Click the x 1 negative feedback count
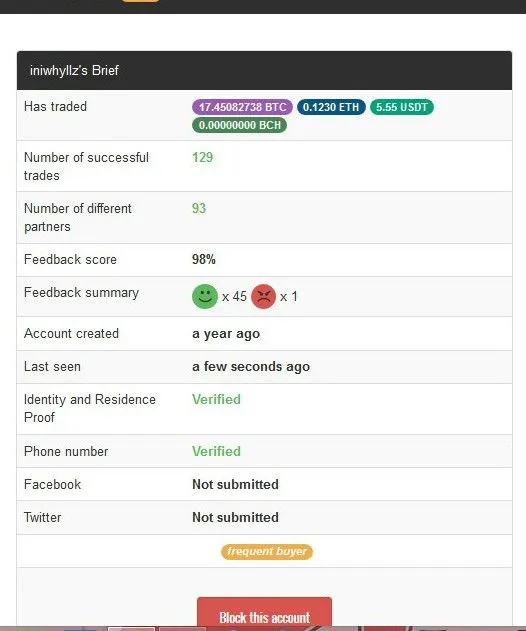 coord(289,297)
